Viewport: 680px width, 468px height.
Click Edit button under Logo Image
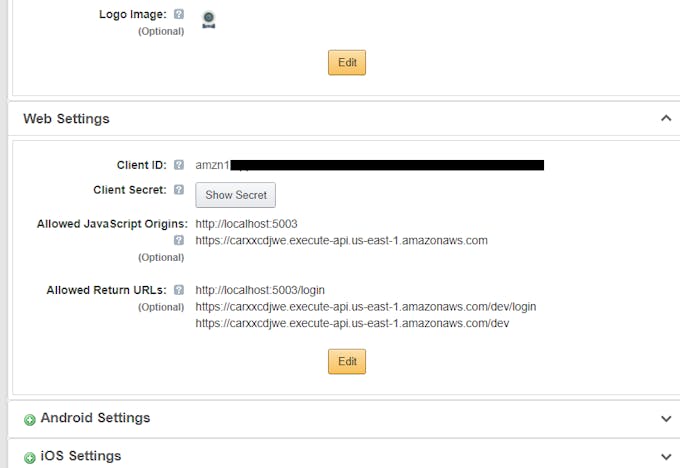click(347, 62)
